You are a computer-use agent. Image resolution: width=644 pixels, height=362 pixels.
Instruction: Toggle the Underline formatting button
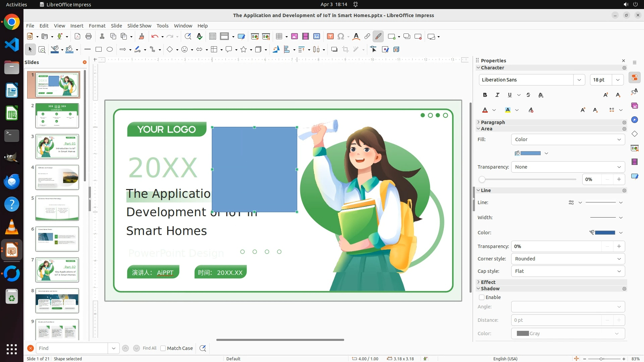pos(510,95)
